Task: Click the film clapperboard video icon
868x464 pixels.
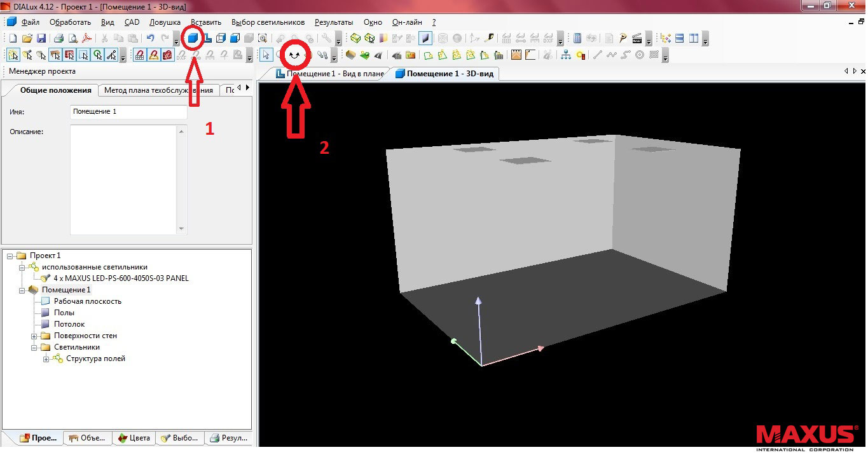Action: click(x=637, y=39)
